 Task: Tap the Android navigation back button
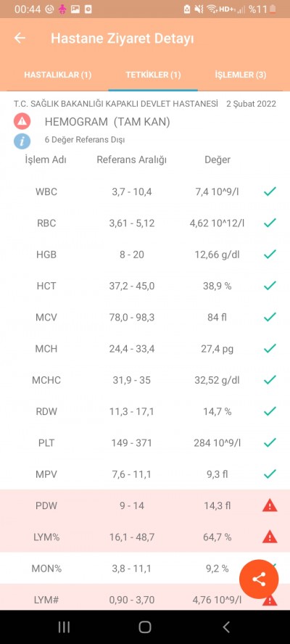pyautogui.click(x=226, y=627)
